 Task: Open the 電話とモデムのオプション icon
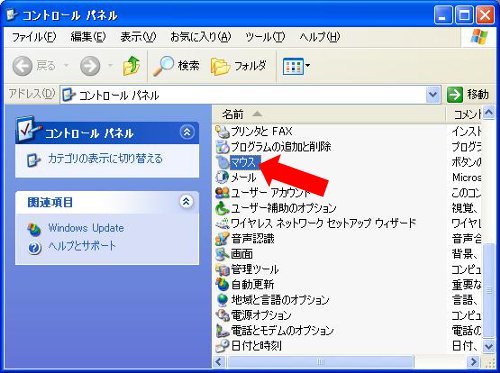coord(222,331)
